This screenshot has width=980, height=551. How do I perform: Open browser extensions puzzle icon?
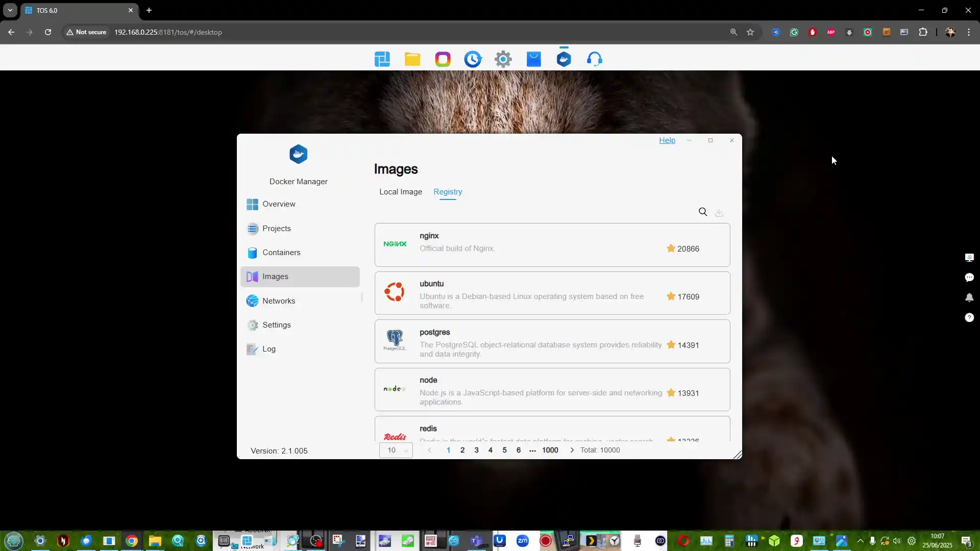[923, 32]
